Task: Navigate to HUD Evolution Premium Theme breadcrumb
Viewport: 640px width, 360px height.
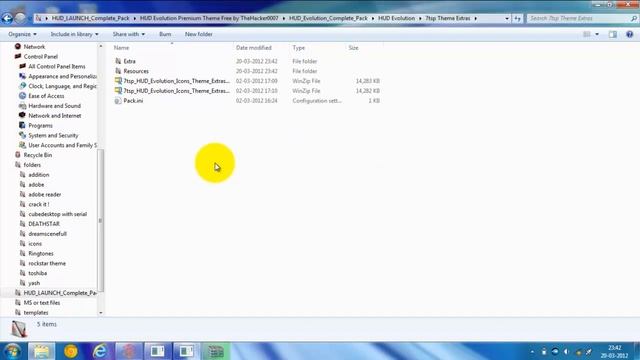Action: pos(209,18)
